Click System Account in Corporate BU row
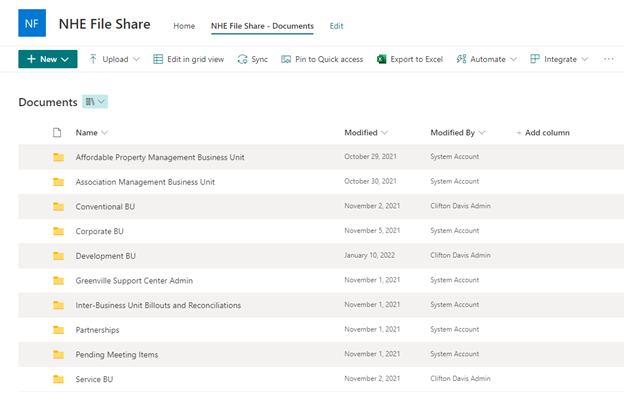624x405 pixels. coord(454,230)
